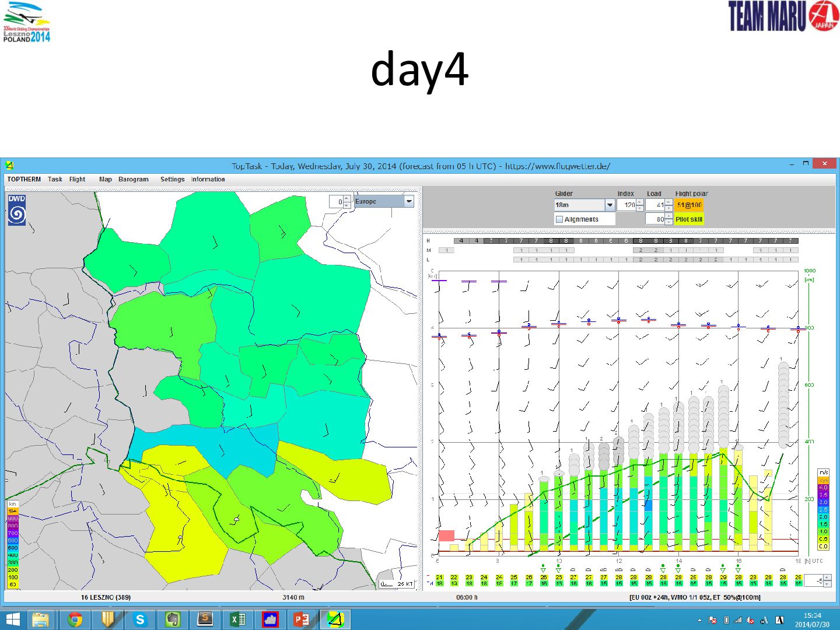The image size is (840, 630).
Task: Open the Glider 18m dropdown
Action: 610,205
